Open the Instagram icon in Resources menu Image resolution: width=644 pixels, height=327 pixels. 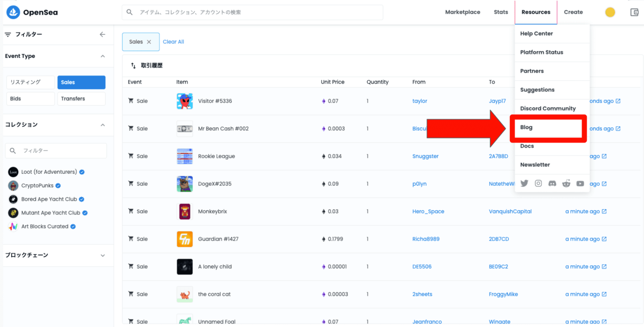pyautogui.click(x=538, y=183)
